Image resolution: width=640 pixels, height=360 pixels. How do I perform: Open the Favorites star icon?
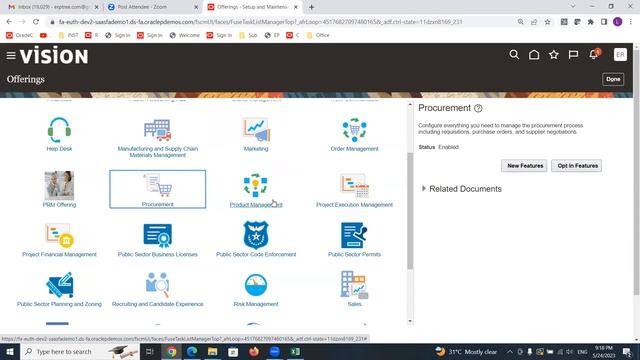[x=553, y=55]
